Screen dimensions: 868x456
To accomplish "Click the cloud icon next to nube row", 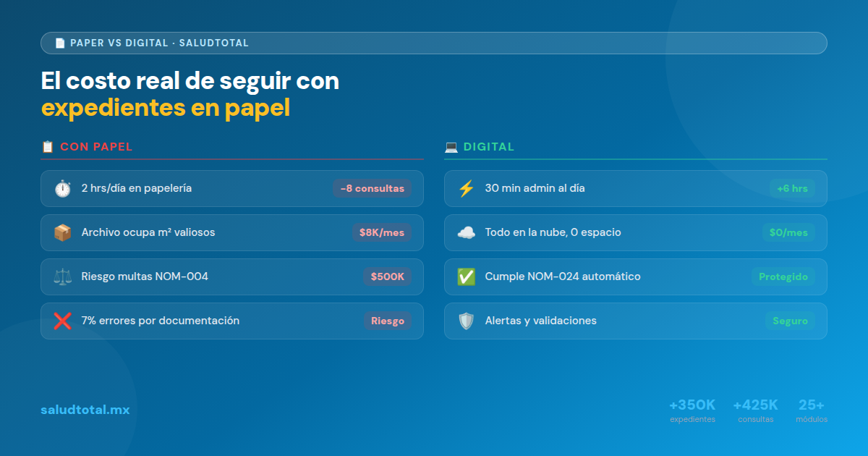I will pyautogui.click(x=467, y=232).
